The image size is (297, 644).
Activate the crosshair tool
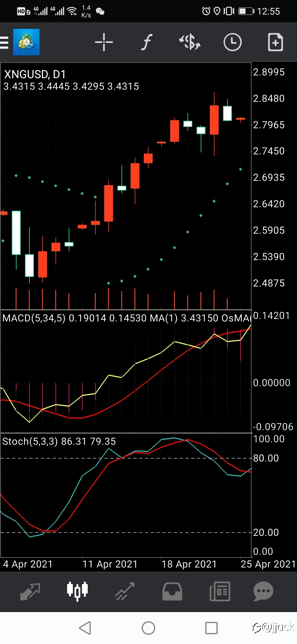point(104,42)
